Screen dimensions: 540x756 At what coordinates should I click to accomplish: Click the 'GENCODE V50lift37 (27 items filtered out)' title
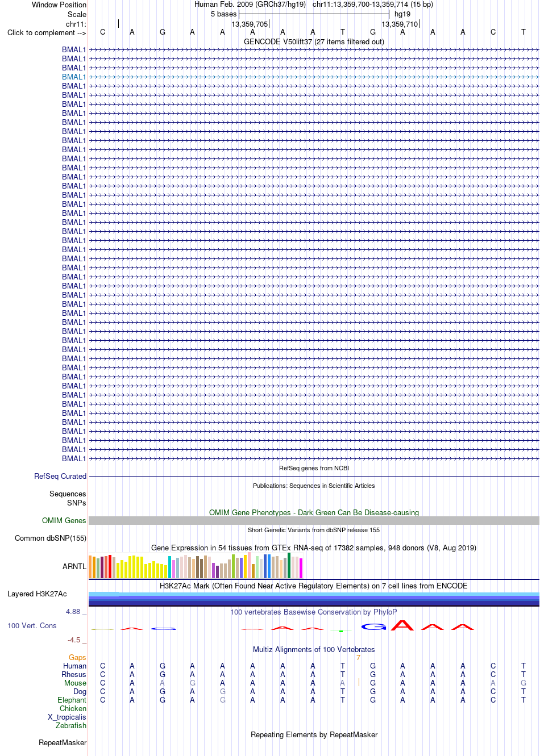click(314, 41)
